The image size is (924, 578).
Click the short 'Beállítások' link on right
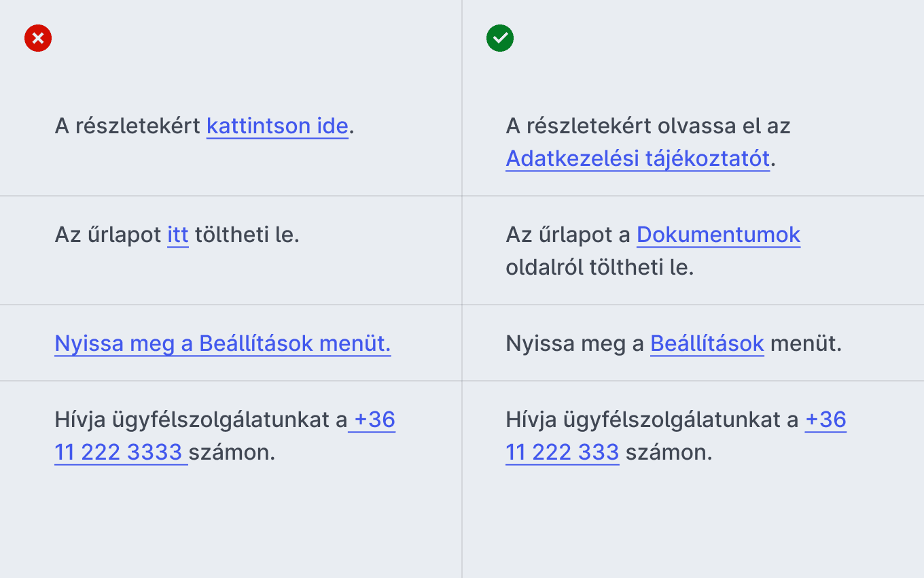click(707, 344)
